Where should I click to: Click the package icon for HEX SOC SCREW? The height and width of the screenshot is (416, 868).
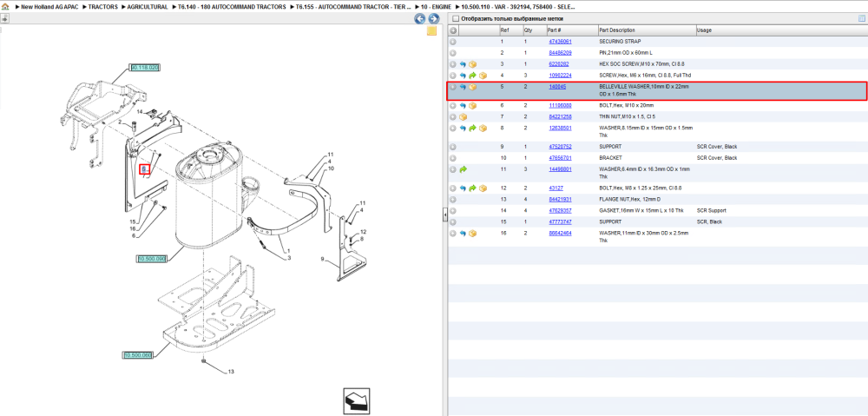point(473,64)
